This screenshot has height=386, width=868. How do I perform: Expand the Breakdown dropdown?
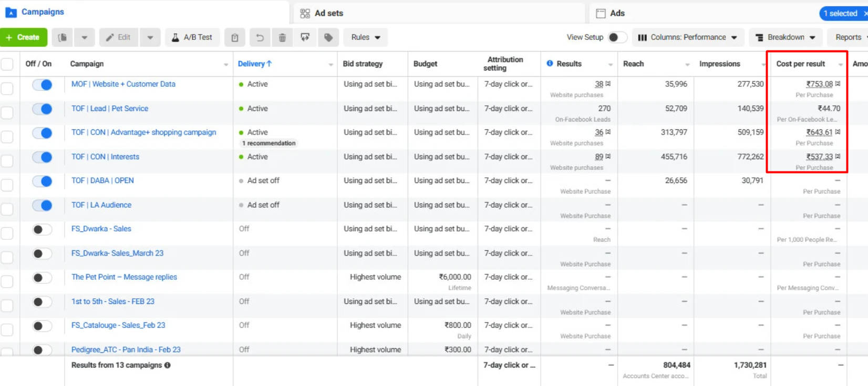[786, 37]
